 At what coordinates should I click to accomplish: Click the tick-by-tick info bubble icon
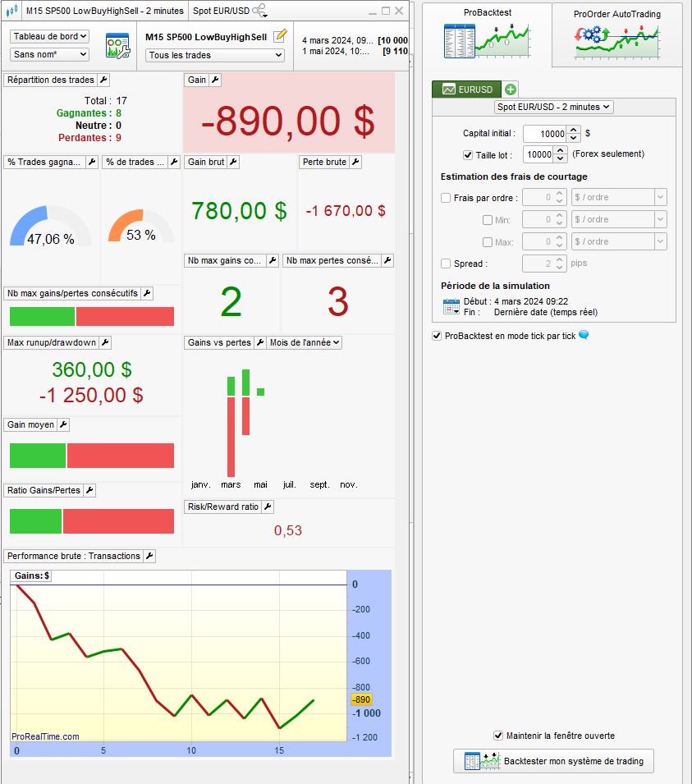(x=584, y=335)
